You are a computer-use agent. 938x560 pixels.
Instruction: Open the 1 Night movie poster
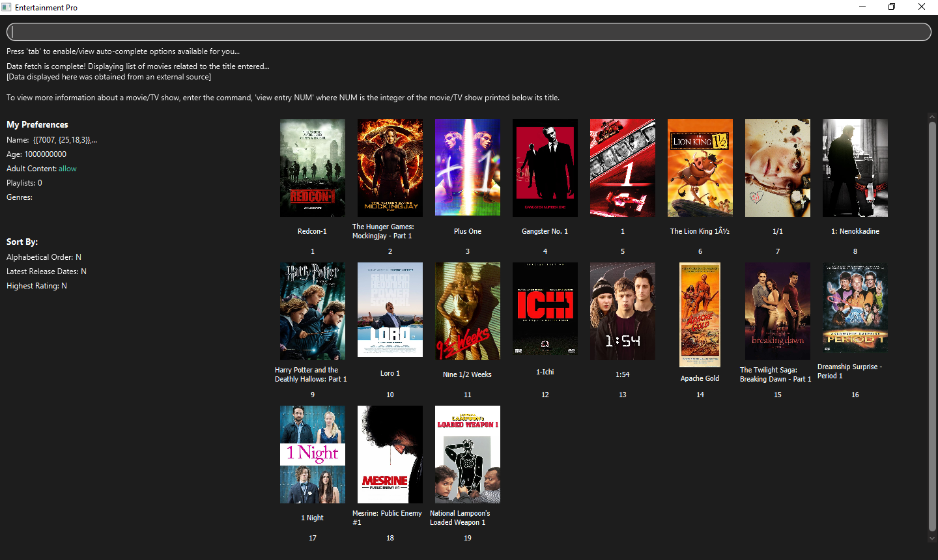pyautogui.click(x=313, y=455)
